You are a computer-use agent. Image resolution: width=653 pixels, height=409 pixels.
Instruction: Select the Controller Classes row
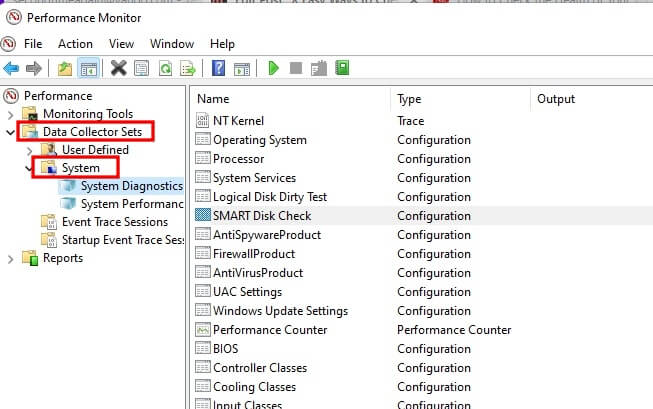pyautogui.click(x=421, y=368)
